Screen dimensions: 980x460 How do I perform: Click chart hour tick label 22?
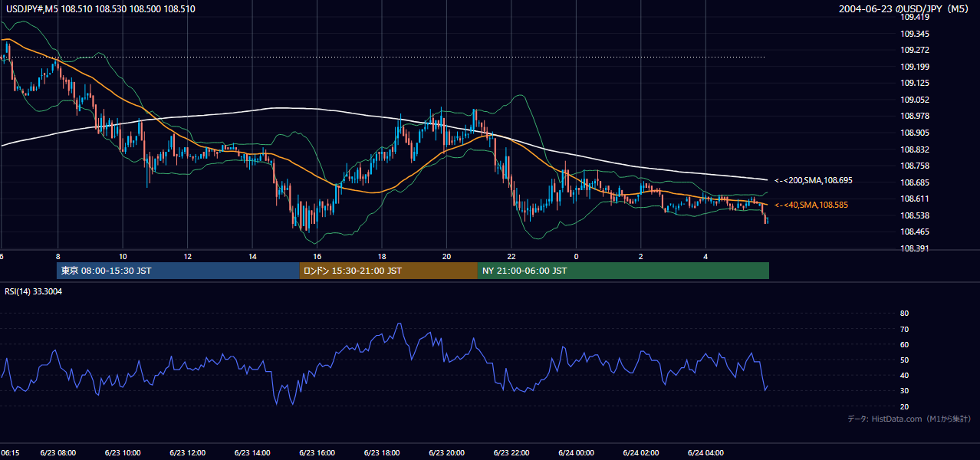point(511,256)
